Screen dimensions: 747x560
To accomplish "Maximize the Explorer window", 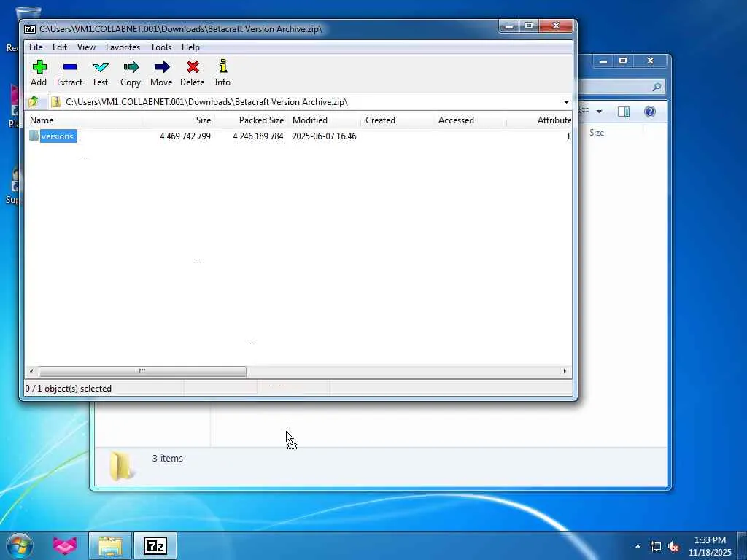I will pos(623,61).
